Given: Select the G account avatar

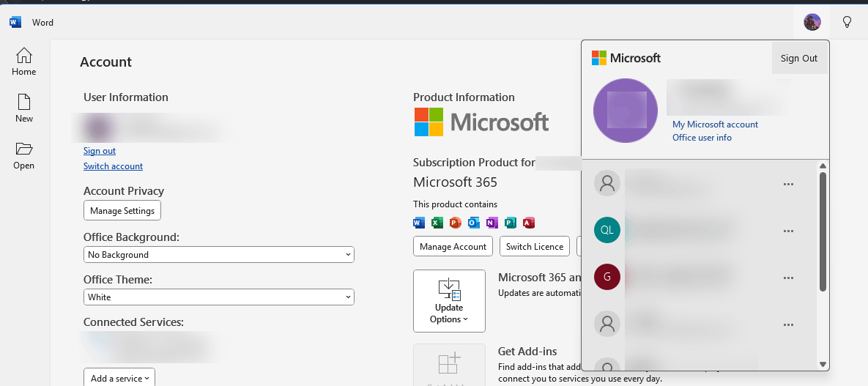Looking at the screenshot, I should [x=607, y=277].
